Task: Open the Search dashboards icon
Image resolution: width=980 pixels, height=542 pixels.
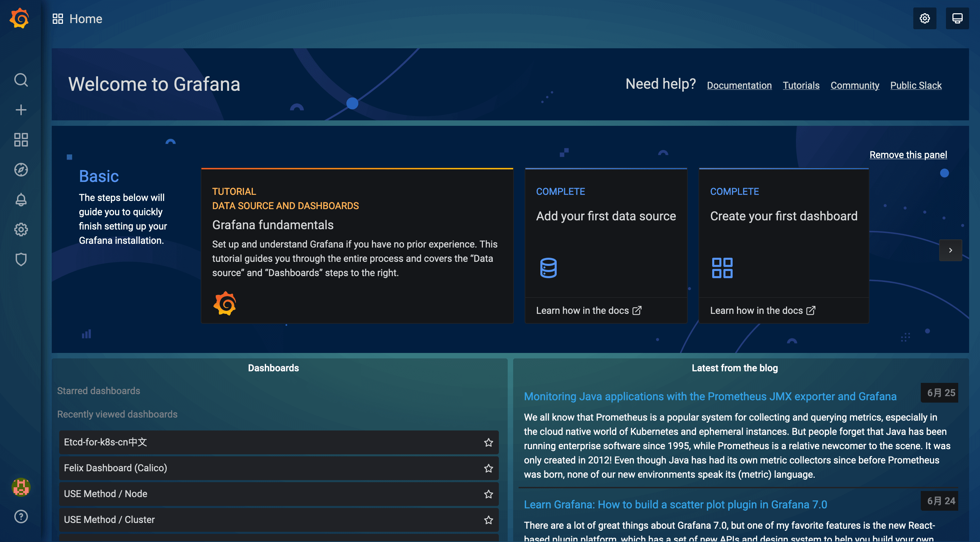Action: 21,80
